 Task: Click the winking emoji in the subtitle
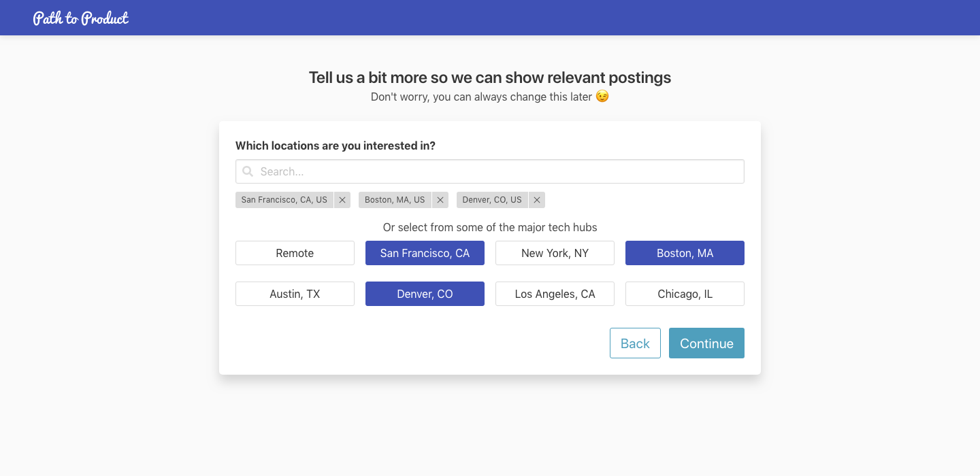click(x=602, y=97)
